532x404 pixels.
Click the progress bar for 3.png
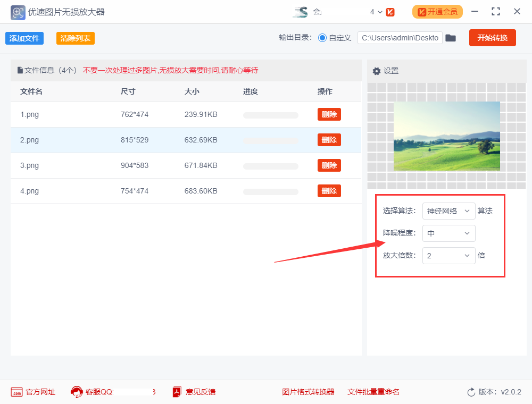click(270, 166)
